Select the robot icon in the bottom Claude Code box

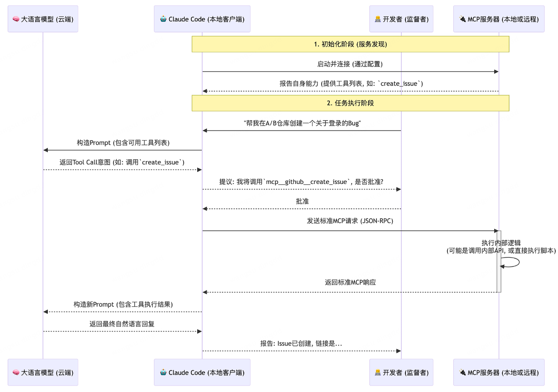click(x=164, y=372)
